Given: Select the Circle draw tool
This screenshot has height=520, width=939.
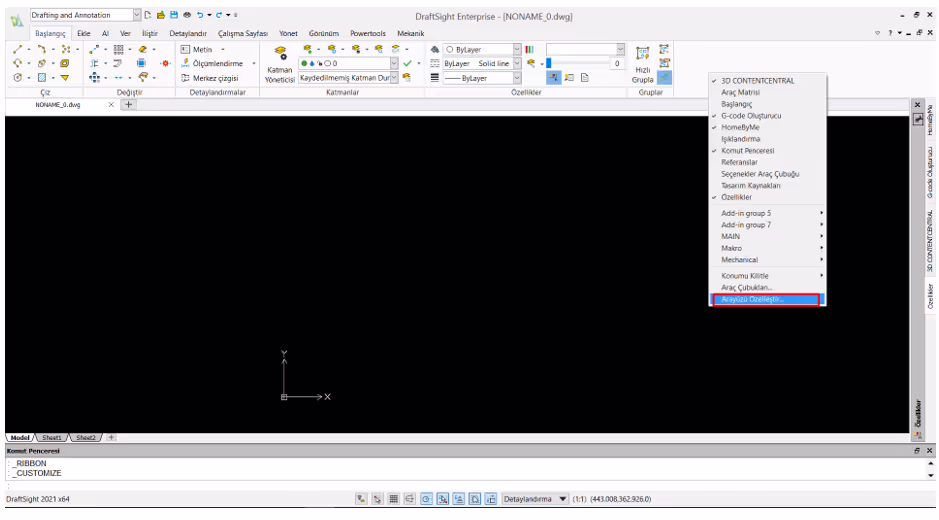Looking at the screenshot, I should click(x=17, y=77).
